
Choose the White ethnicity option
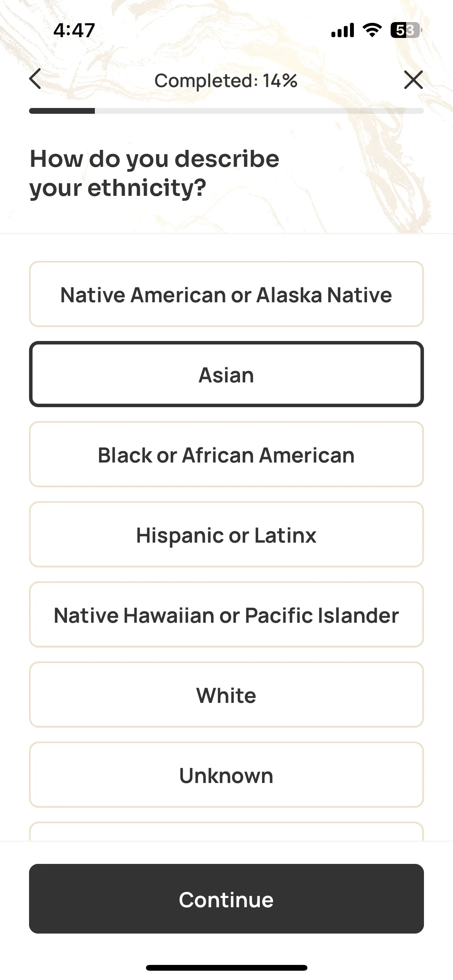(226, 695)
